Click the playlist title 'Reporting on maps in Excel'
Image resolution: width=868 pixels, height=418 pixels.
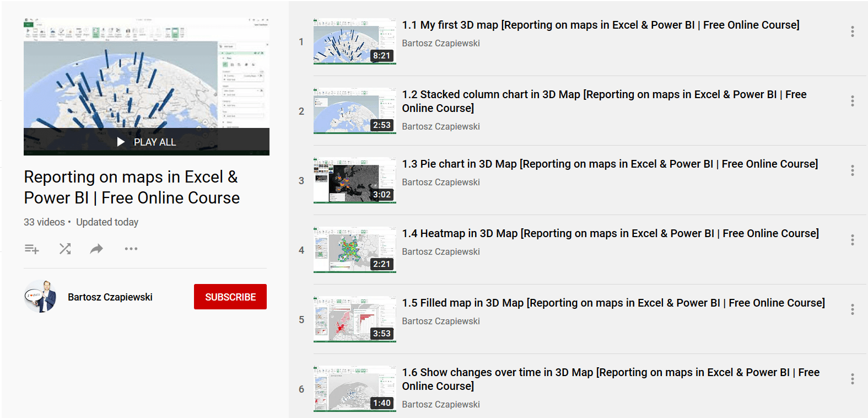coord(132,187)
